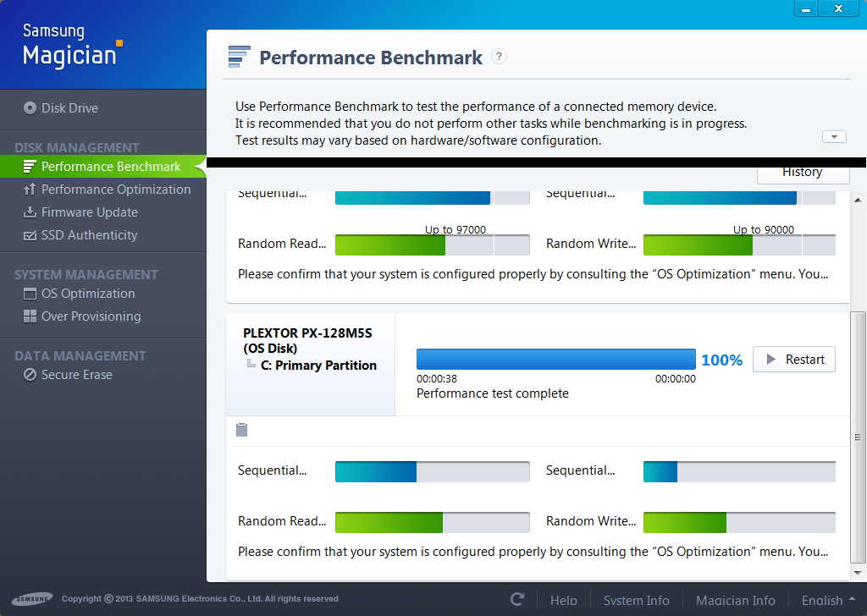Select the PLEXTOR PX-128M5S disk label
The height and width of the screenshot is (616, 867).
click(307, 340)
